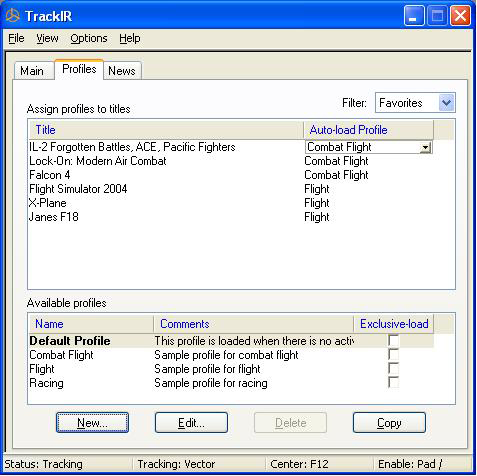Click the New... profile button
This screenshot has width=477, height=476.
pyautogui.click(x=92, y=423)
